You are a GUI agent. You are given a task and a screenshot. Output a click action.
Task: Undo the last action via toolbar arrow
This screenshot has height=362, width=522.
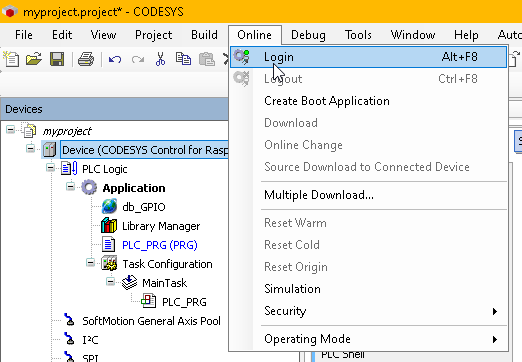click(x=115, y=60)
